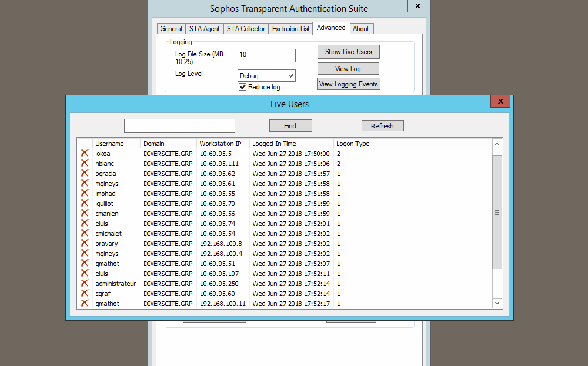Click the red X icon for lmohad

pyautogui.click(x=85, y=194)
